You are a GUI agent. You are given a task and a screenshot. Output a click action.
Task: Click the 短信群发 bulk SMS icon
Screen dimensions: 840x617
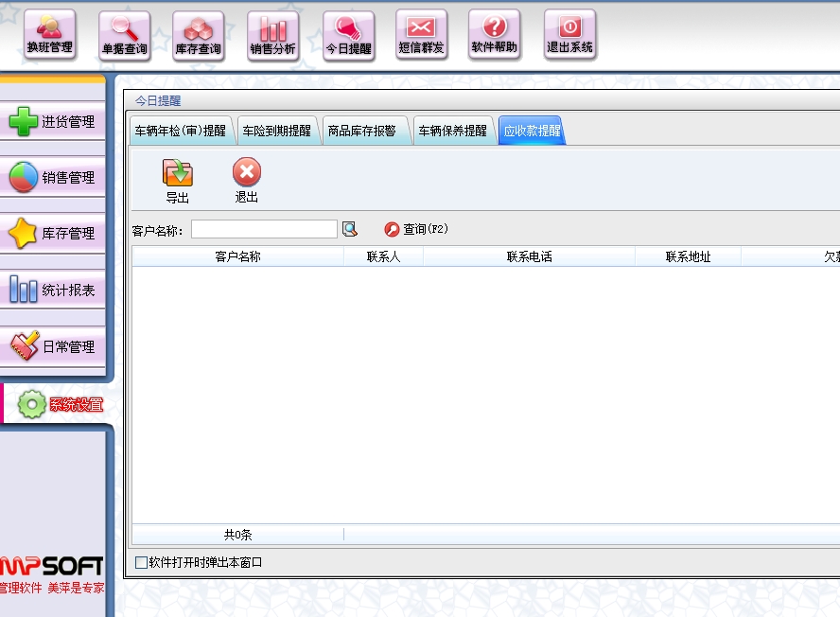(x=421, y=35)
